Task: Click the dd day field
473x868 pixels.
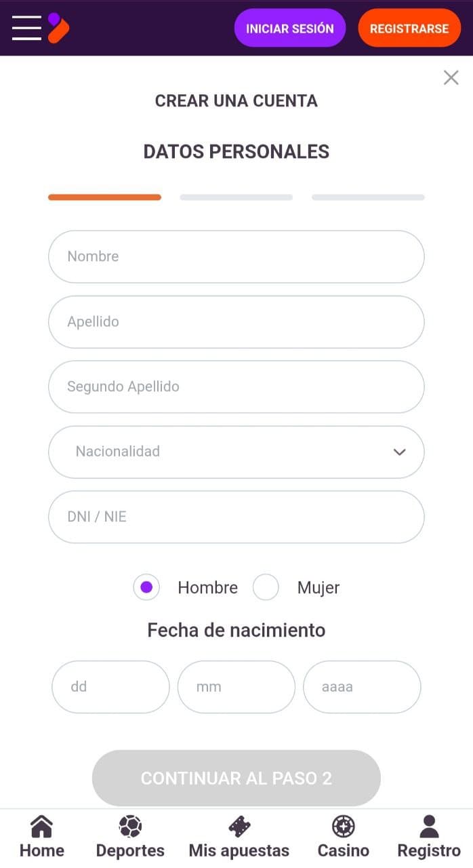Action: tap(110, 686)
